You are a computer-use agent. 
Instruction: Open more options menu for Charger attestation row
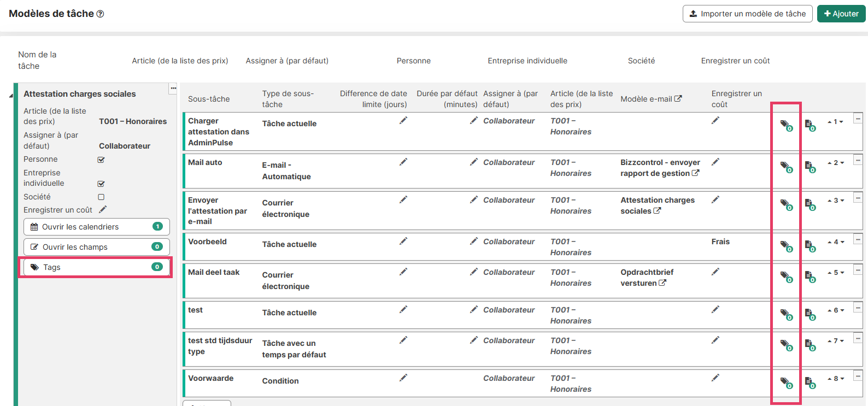point(858,118)
